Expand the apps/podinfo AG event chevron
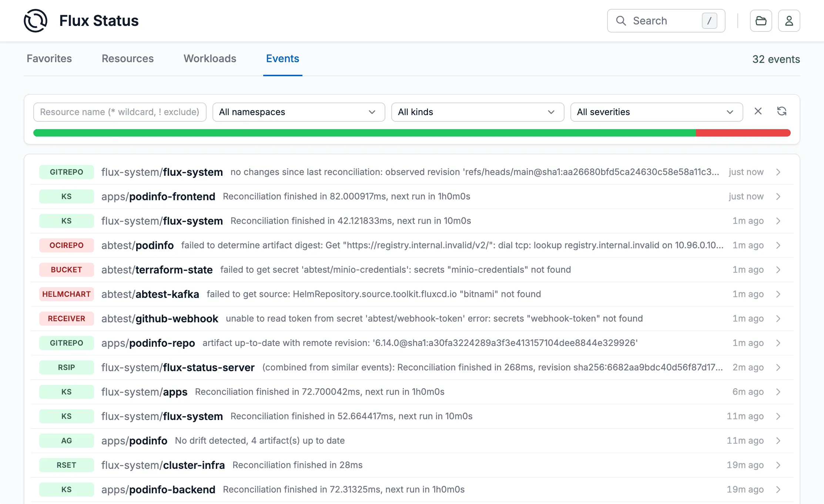The height and width of the screenshot is (504, 824). [778, 441]
